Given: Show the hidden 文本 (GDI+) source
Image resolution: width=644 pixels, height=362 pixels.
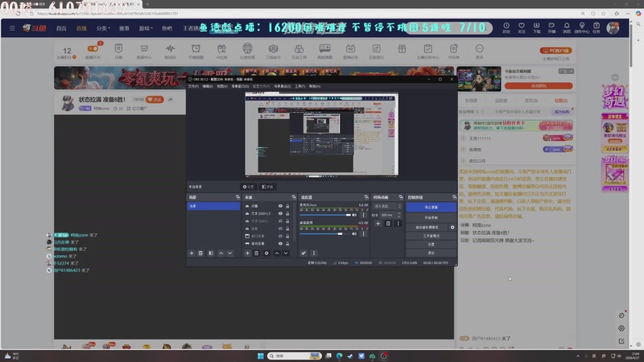Looking at the screenshot, I should click(280, 220).
